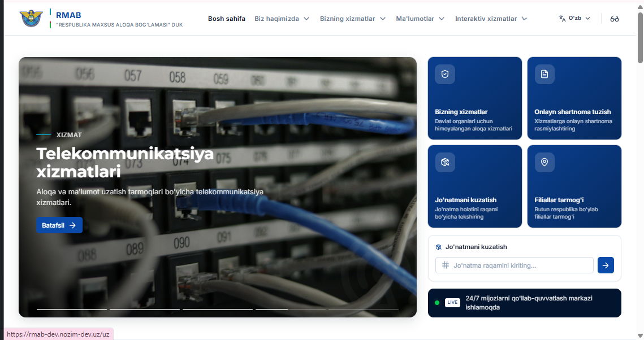
Task: Click the translate language icon
Action: pos(562,18)
